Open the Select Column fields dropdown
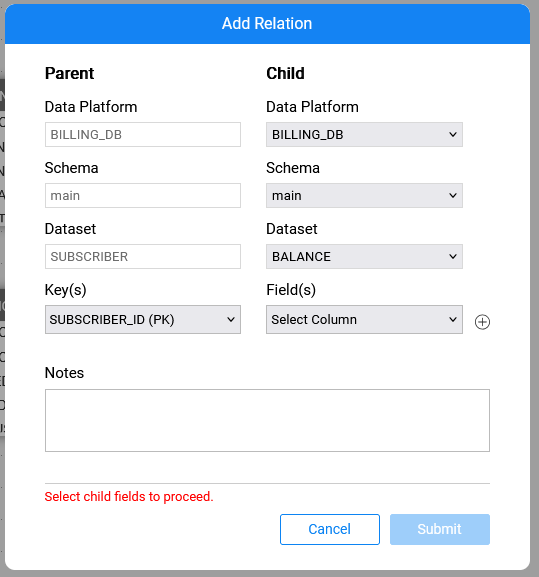This screenshot has height=577, width=539. [364, 319]
